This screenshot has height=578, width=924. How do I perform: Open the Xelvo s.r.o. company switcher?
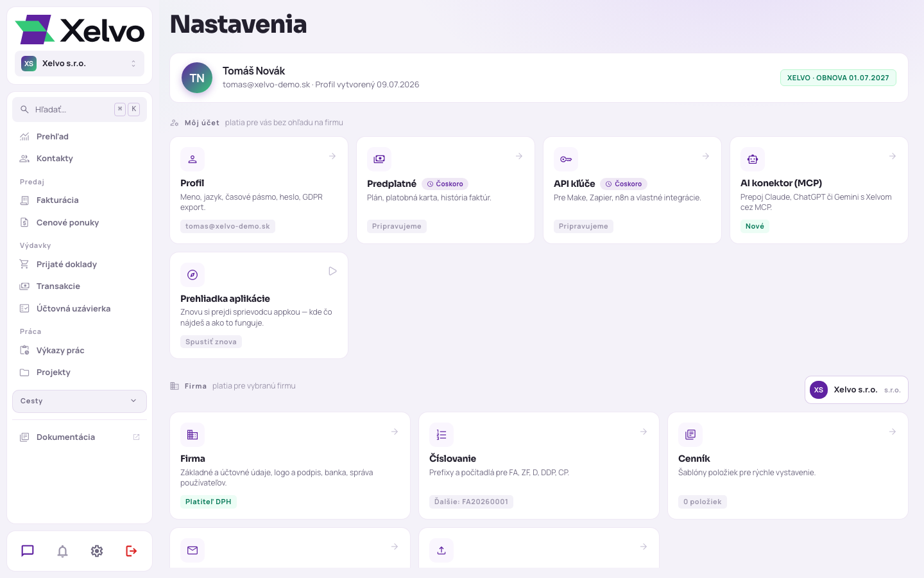(80, 64)
